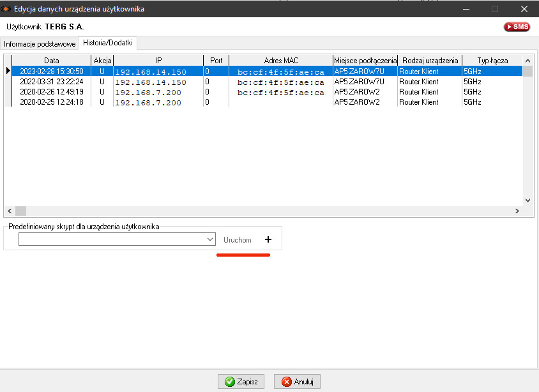Image resolution: width=539 pixels, height=392 pixels.
Task: Click the plus icon next to Uruchom
Action: 268,239
